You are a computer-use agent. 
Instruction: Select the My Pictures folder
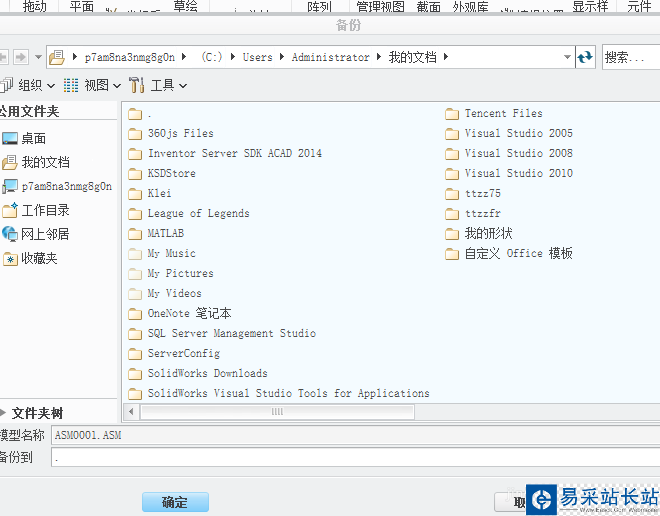171,274
